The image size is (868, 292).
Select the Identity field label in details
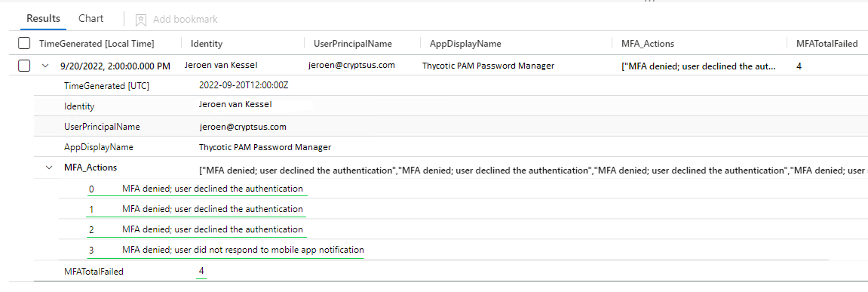pos(79,106)
